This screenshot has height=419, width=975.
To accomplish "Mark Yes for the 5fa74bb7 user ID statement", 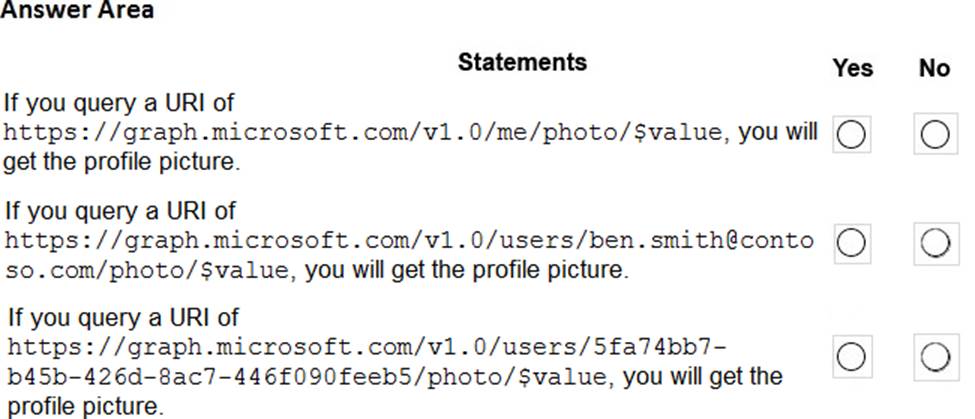I will pos(852,356).
